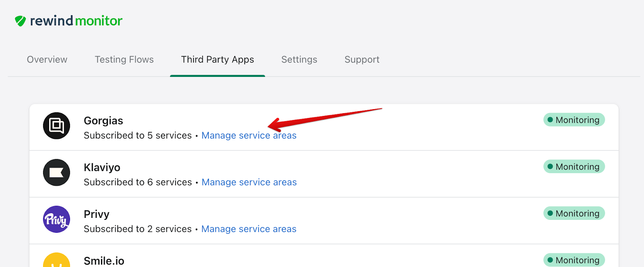The width and height of the screenshot is (644, 267).
Task: Open Manage service areas for Klaviyo
Action: pyautogui.click(x=249, y=182)
